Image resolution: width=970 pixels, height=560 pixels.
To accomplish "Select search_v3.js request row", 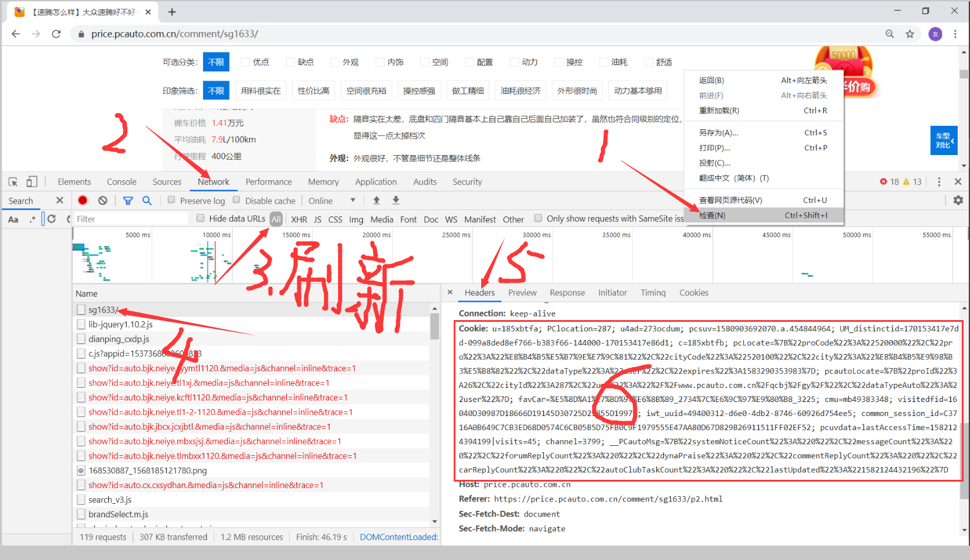I will (x=251, y=500).
